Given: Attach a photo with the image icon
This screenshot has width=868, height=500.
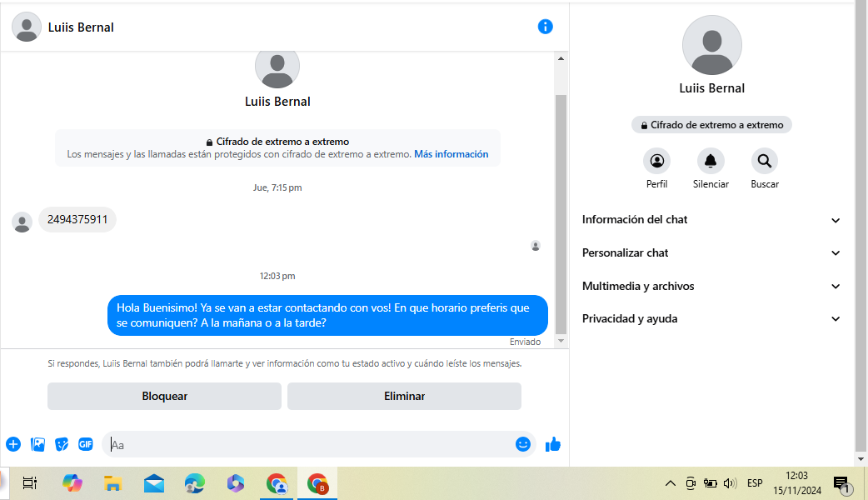Looking at the screenshot, I should pyautogui.click(x=37, y=444).
